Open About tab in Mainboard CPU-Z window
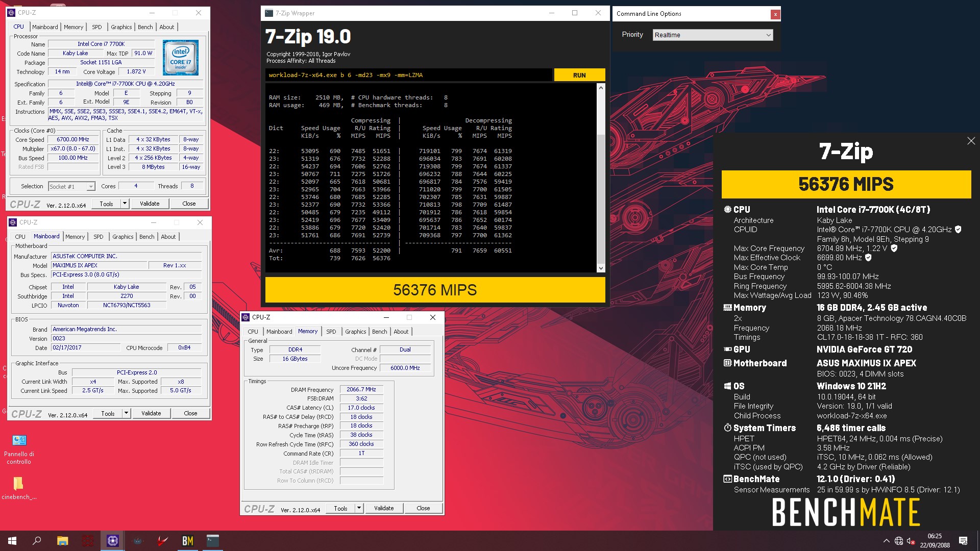The height and width of the screenshot is (551, 980). [x=168, y=237]
